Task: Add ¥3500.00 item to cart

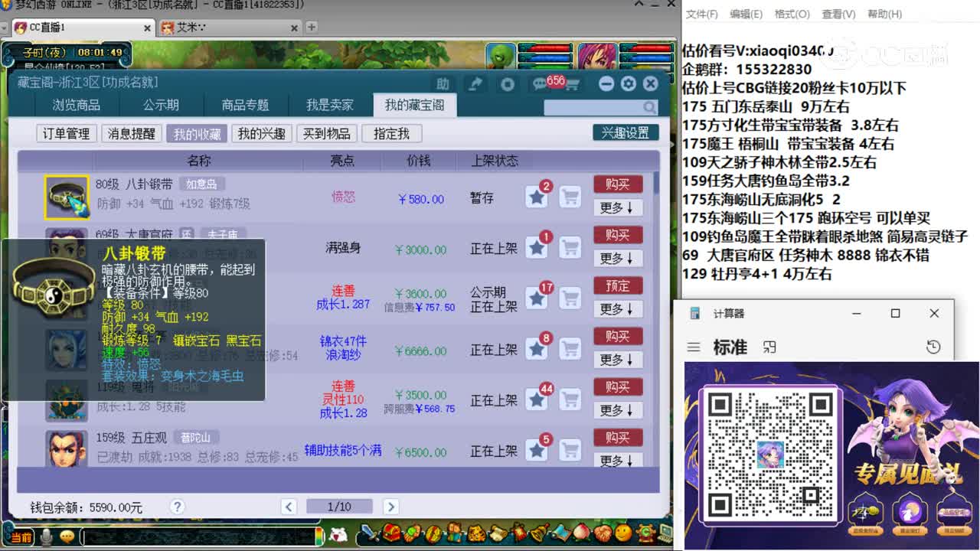Action: pyautogui.click(x=570, y=399)
